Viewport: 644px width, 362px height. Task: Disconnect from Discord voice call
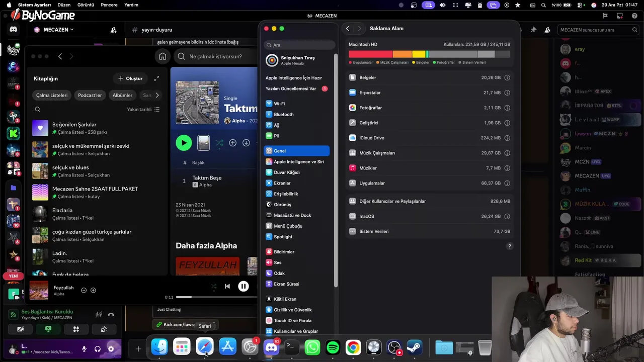point(111,314)
